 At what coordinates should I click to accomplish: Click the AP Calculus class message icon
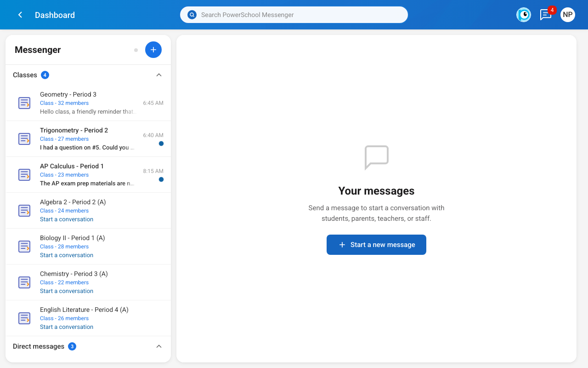coord(24,174)
